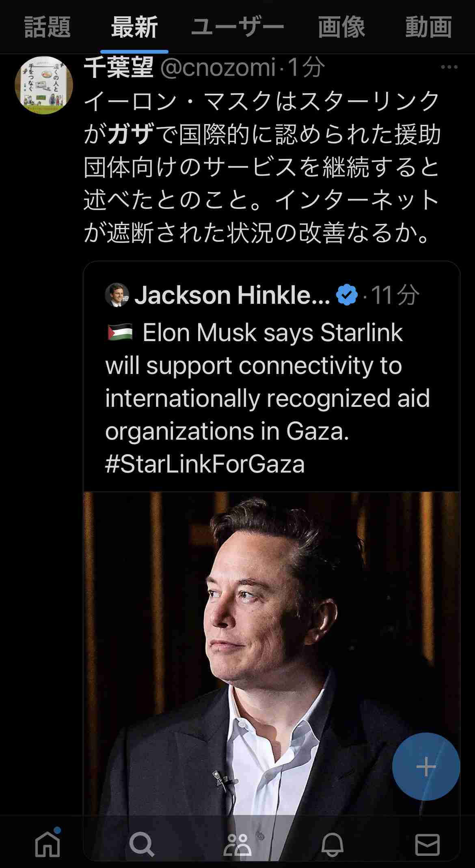Switch to the 話題 tab
475x868 pixels.
point(47,28)
